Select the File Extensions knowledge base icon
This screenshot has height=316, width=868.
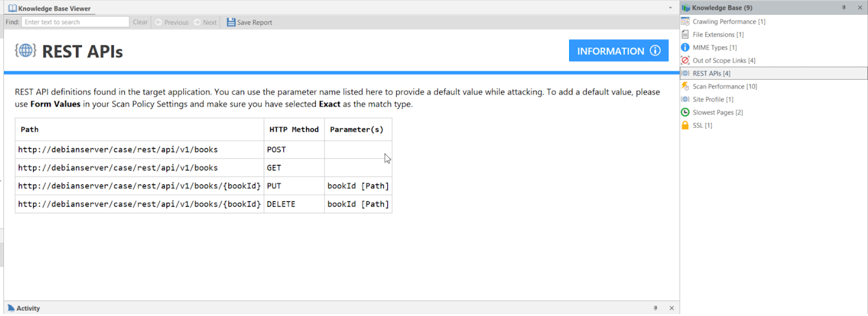[685, 34]
